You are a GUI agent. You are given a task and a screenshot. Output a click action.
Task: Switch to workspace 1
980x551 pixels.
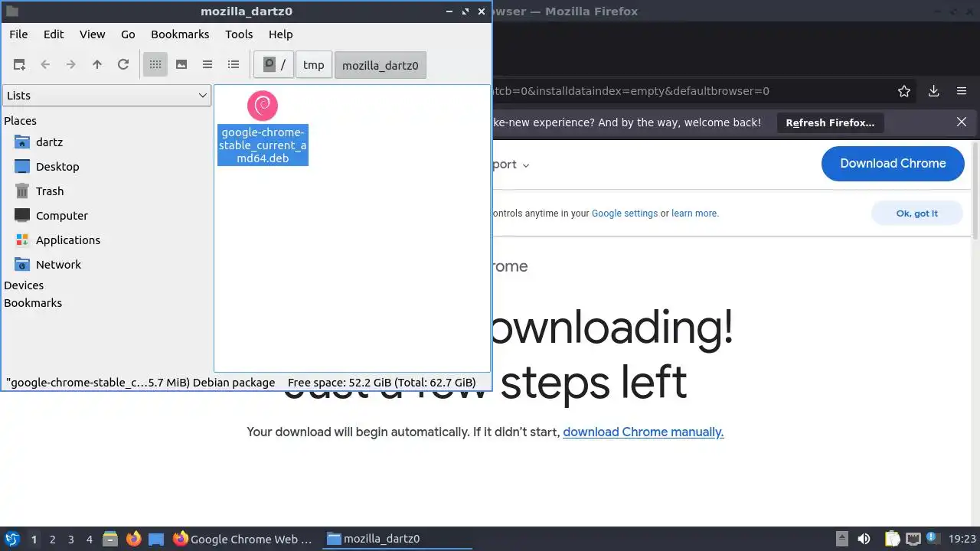pyautogui.click(x=34, y=540)
